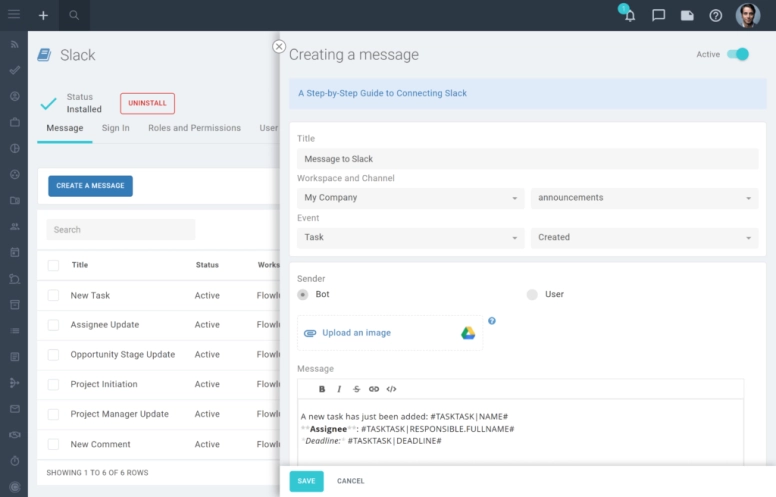
Task: Open the user profile avatar
Action: point(748,15)
